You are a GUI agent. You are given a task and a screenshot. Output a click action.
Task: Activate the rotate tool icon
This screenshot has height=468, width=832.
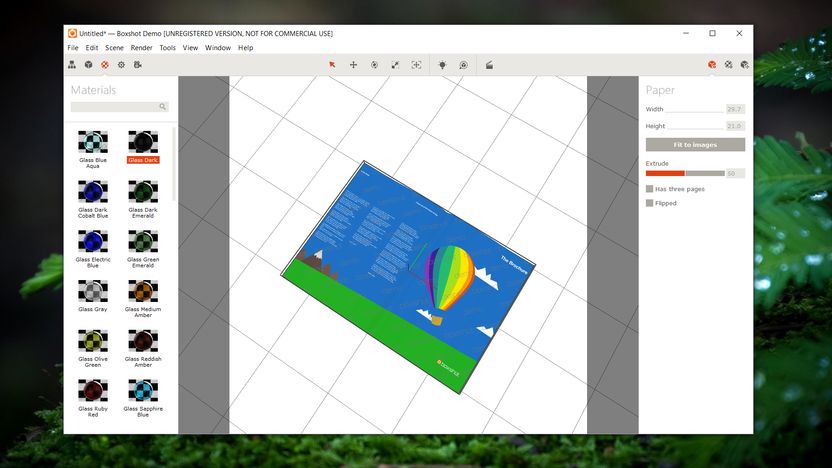click(x=374, y=65)
